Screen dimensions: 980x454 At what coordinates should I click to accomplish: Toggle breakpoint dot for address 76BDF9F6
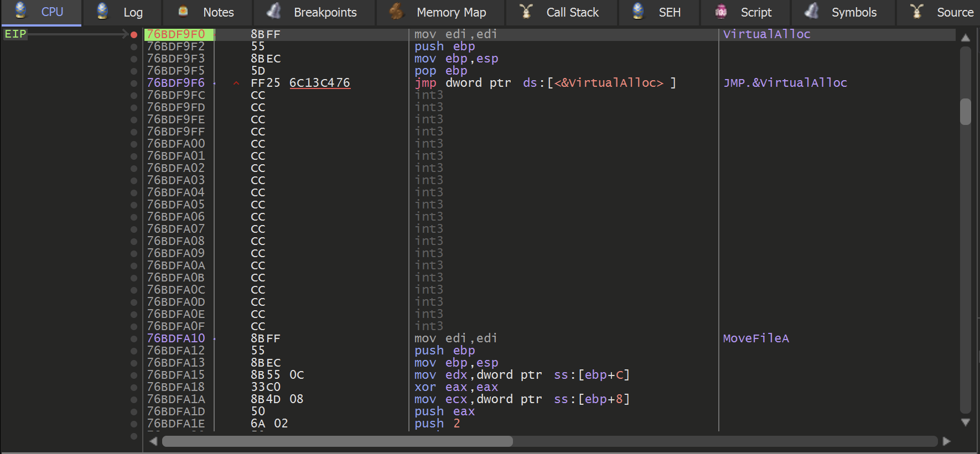tap(134, 83)
